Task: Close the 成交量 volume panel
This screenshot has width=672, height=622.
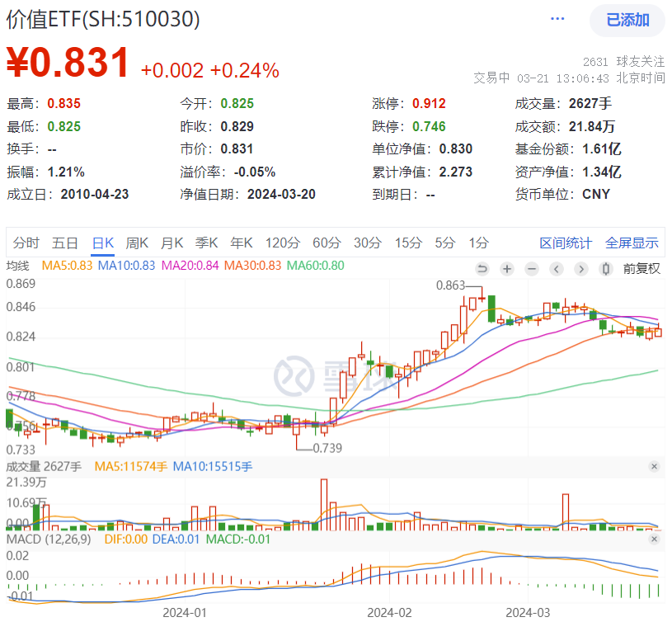Action: pyautogui.click(x=656, y=466)
